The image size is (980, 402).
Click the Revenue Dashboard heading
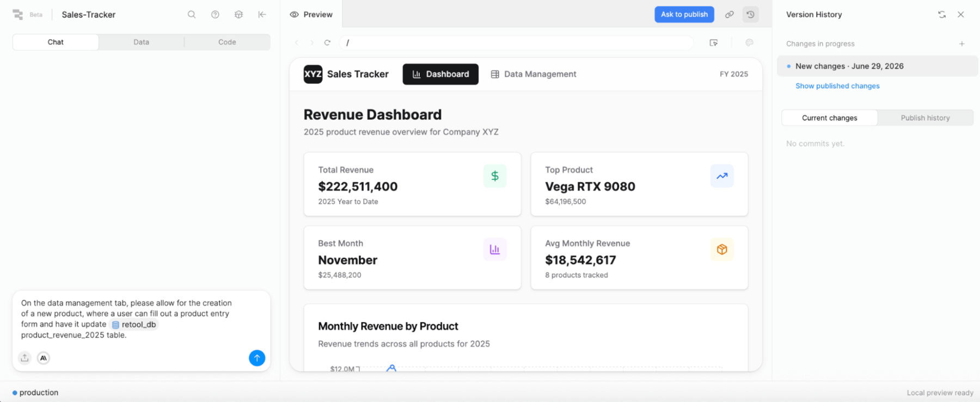coord(372,115)
